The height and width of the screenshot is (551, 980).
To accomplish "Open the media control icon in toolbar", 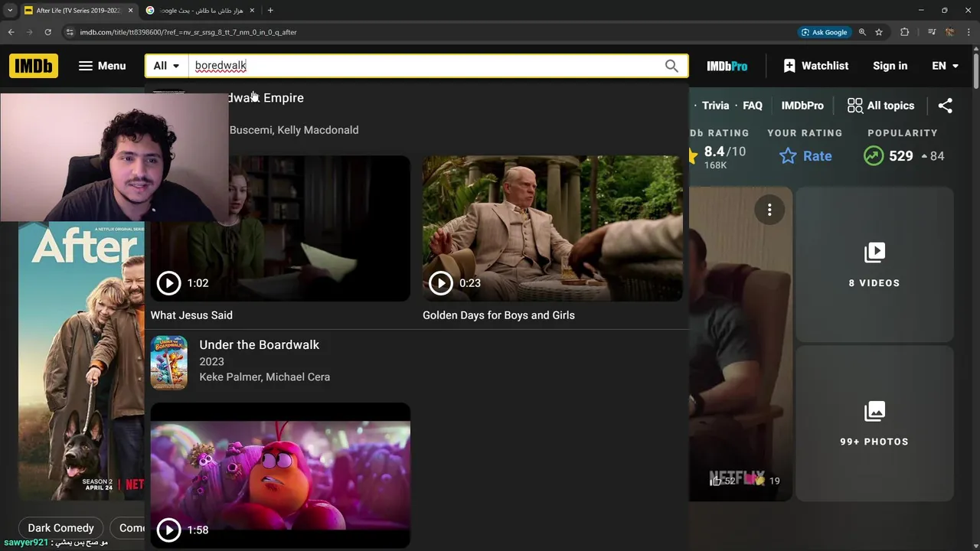I will [x=932, y=32].
